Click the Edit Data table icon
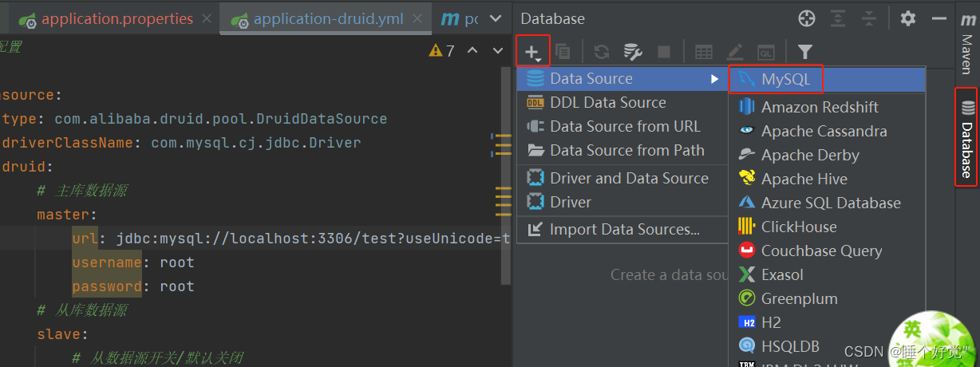The height and width of the screenshot is (367, 980). (703, 53)
